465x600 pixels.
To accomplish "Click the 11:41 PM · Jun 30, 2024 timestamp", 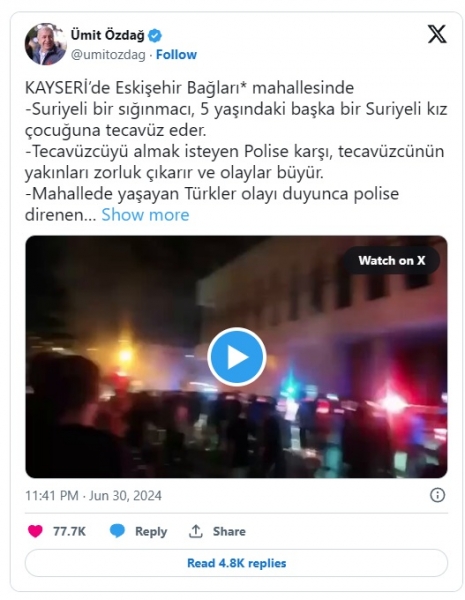I will pos(93,496).
